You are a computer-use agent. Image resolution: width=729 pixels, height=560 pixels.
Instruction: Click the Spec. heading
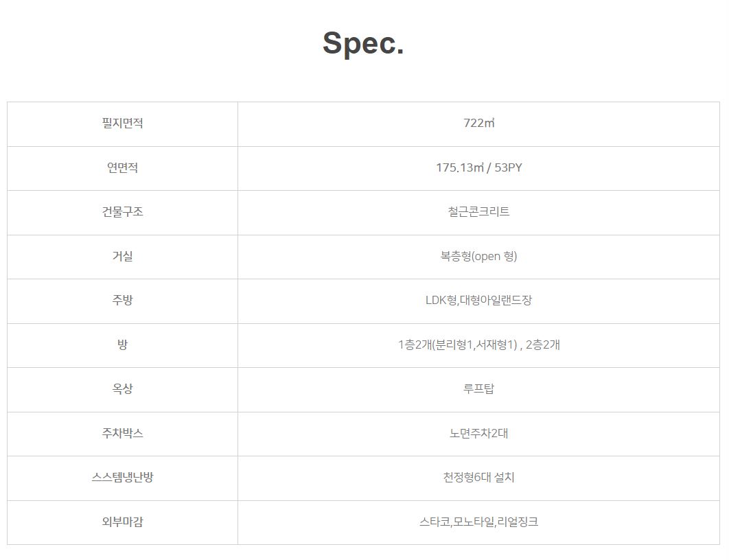pos(363,44)
